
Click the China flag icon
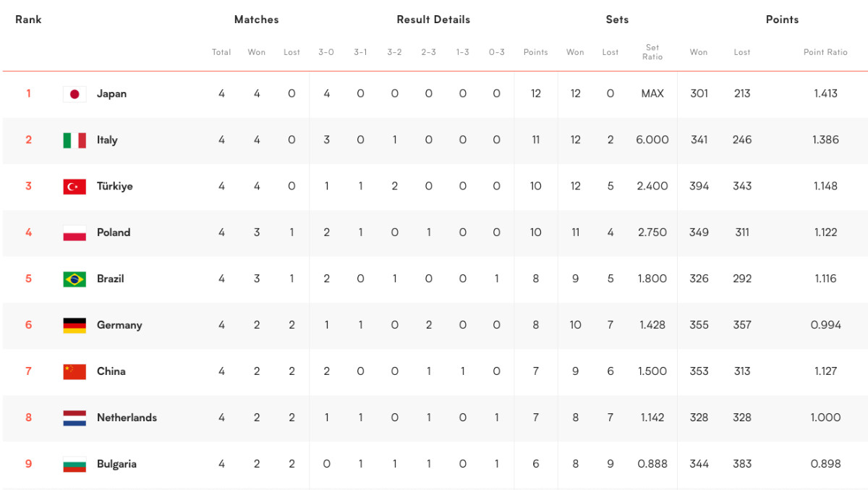(x=75, y=372)
